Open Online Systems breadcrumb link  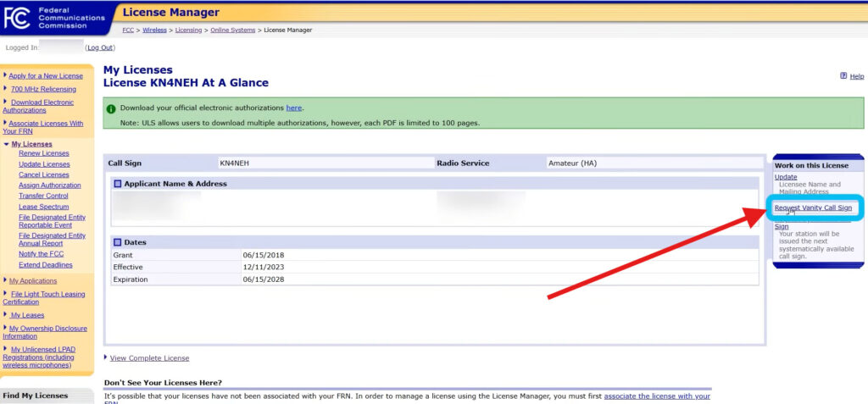click(232, 30)
